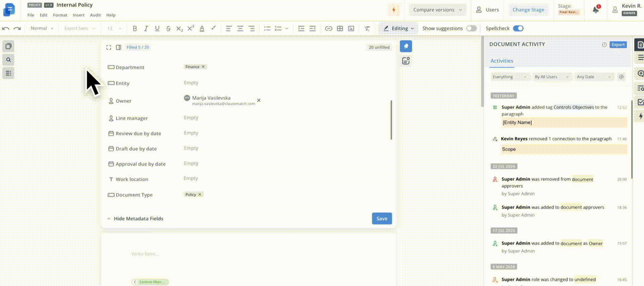The image size is (644, 286).
Task: Expand the Editing mode dropdown
Action: tap(399, 29)
